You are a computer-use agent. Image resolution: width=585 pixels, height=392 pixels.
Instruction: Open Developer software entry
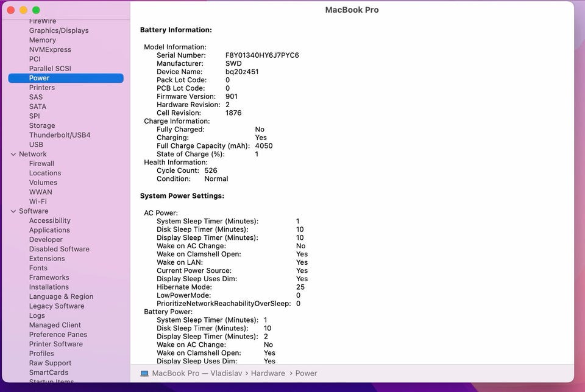click(x=46, y=240)
